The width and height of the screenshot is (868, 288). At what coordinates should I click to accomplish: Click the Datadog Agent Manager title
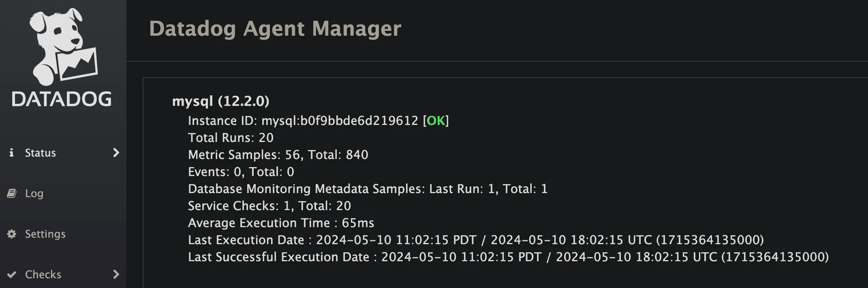coord(275,29)
